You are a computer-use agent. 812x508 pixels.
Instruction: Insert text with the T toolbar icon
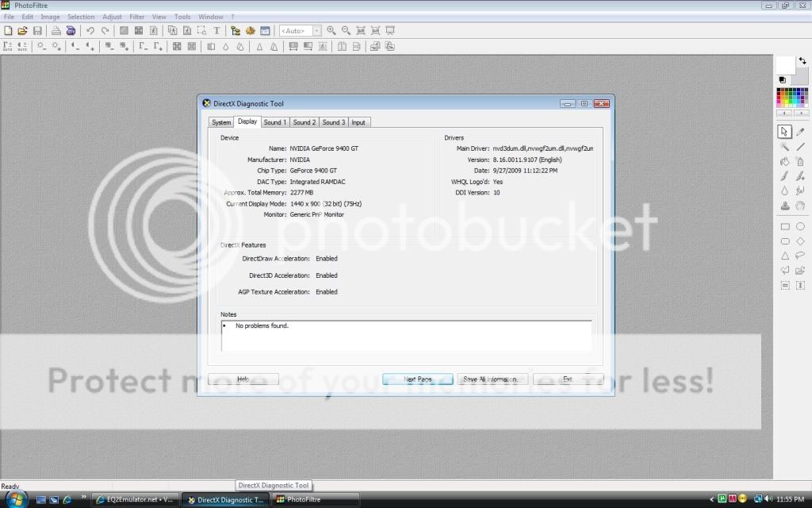pos(216,30)
